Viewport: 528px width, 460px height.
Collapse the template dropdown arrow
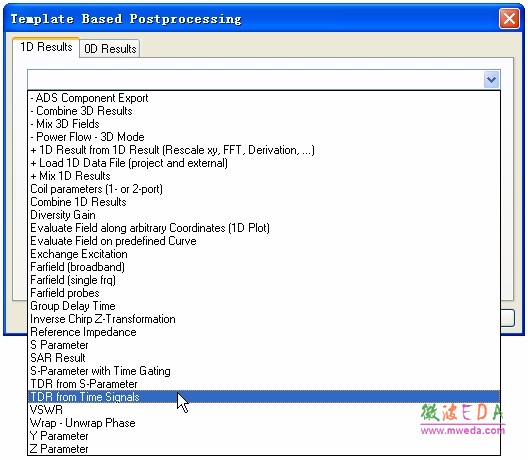pyautogui.click(x=491, y=80)
